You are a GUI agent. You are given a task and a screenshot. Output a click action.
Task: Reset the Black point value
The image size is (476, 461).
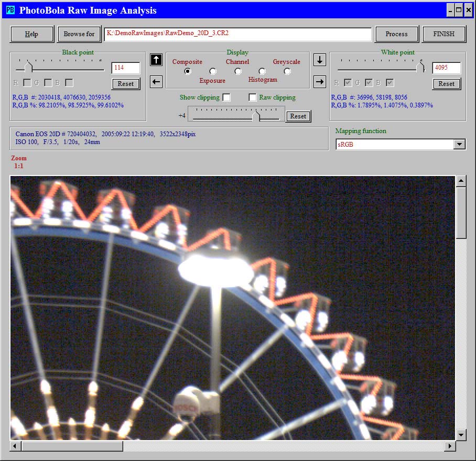point(126,84)
